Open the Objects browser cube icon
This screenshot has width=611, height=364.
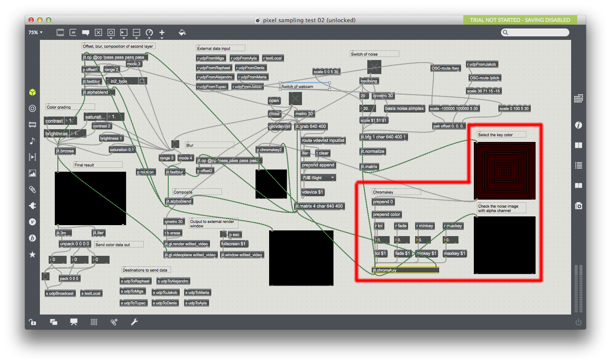point(32,92)
